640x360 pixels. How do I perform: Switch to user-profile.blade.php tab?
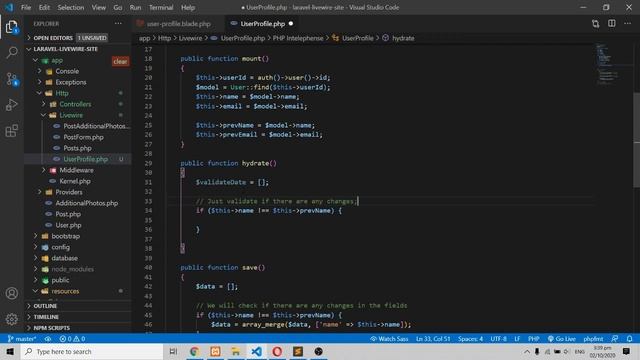tap(178, 24)
